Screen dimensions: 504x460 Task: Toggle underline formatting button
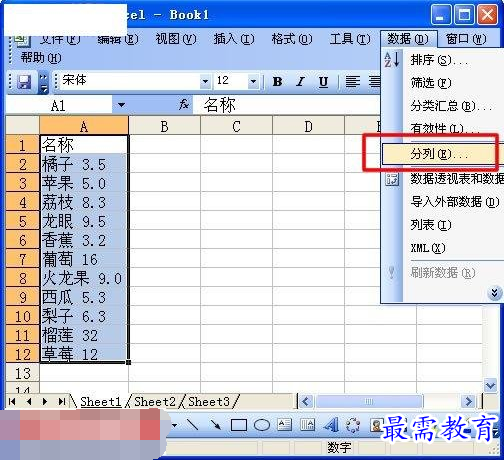pyautogui.click(x=323, y=82)
